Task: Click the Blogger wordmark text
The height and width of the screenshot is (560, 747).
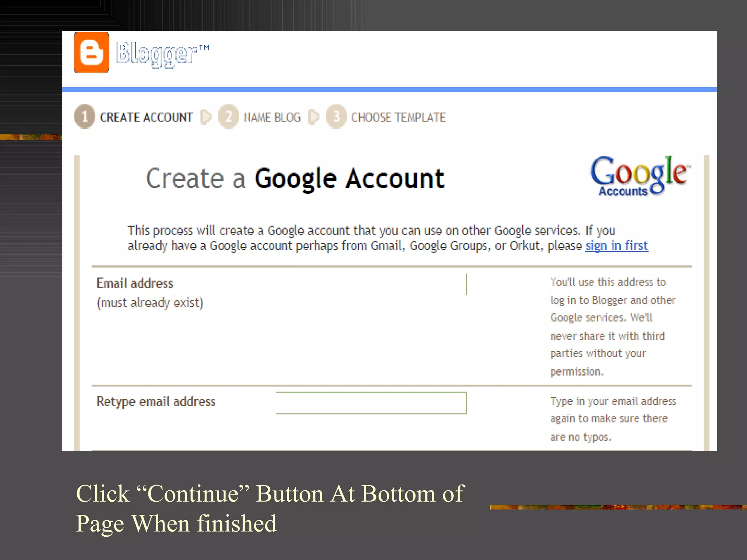Action: [x=162, y=54]
